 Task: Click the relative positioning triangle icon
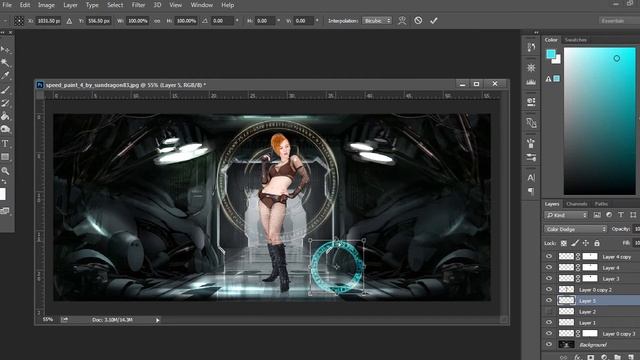[x=69, y=21]
